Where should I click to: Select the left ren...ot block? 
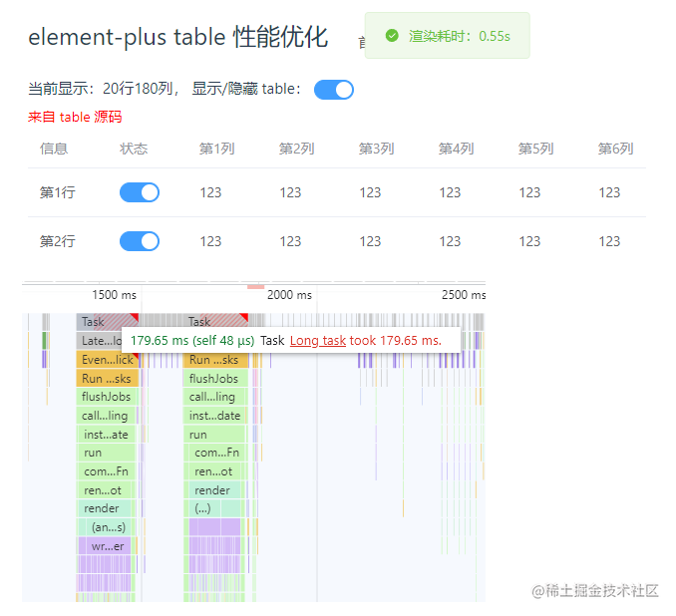[x=104, y=490]
